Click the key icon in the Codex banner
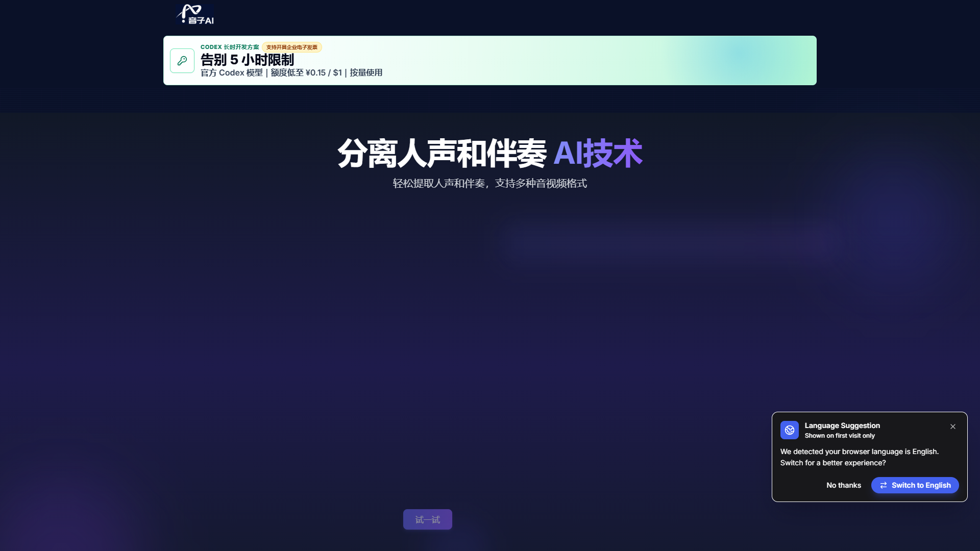The image size is (980, 551). (x=182, y=61)
